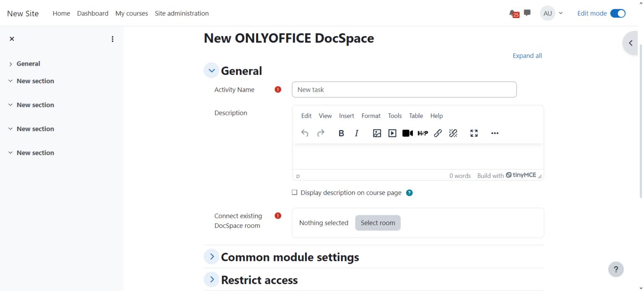Close the course index sidebar
The height and width of the screenshot is (291, 644).
point(12,39)
